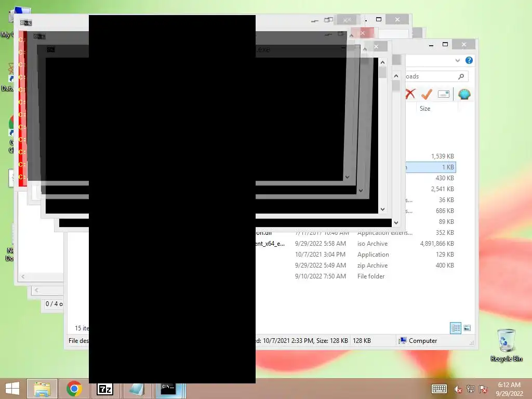Click the Computer entry in the status bar
The width and height of the screenshot is (532, 399).
point(418,341)
